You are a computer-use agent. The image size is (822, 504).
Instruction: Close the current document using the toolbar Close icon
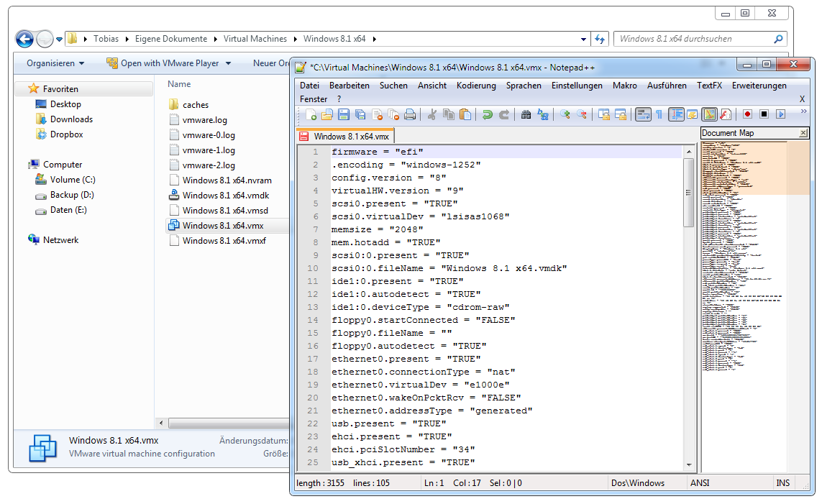[377, 114]
